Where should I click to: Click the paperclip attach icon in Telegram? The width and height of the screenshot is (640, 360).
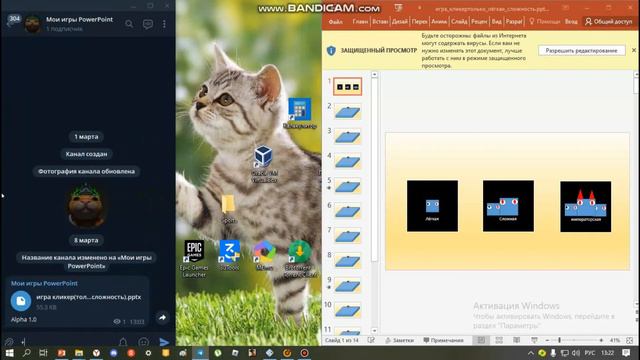(x=9, y=342)
